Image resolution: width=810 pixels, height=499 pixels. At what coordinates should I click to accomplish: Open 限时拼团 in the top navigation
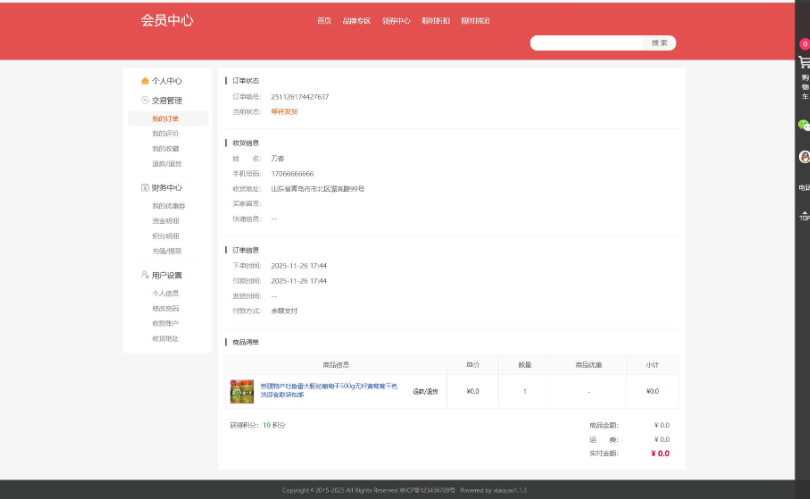click(475, 21)
